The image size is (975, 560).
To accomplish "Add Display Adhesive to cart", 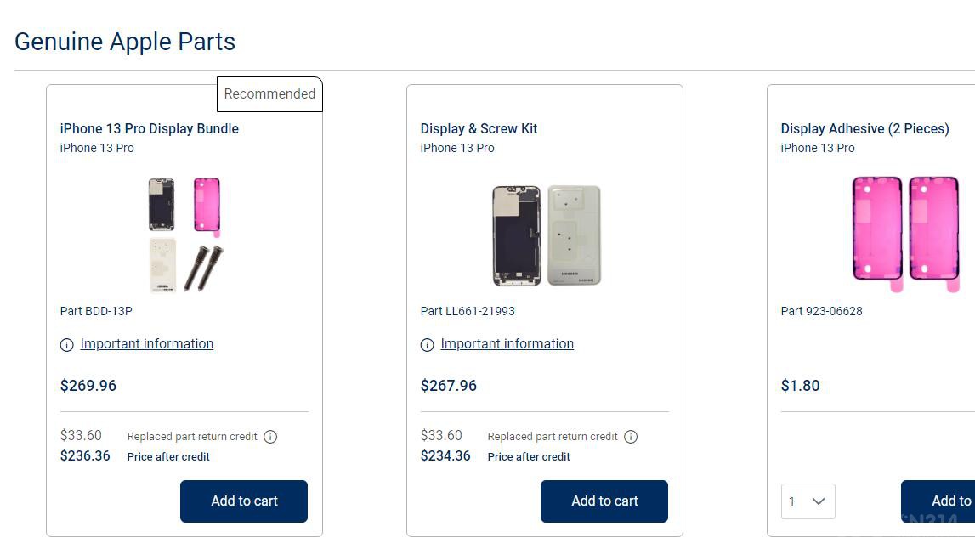I will (x=938, y=501).
